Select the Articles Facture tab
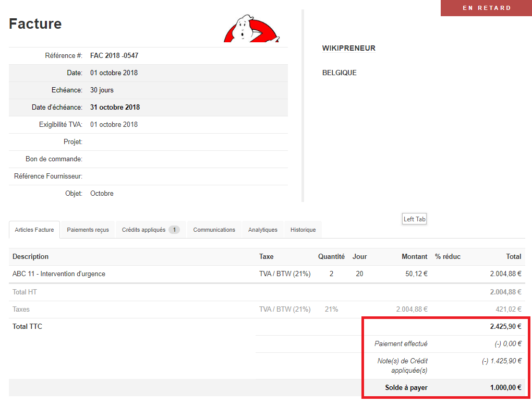The height and width of the screenshot is (403, 532). [34, 230]
